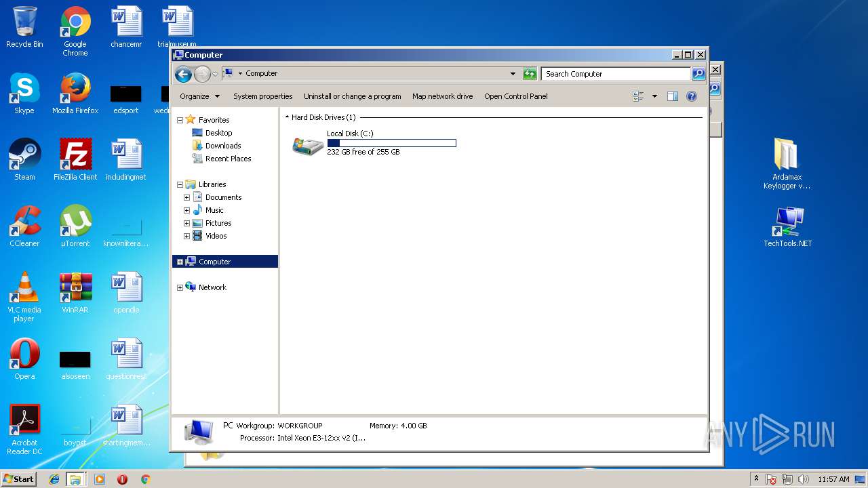Click Map network drive
The height and width of the screenshot is (488, 868).
point(443,96)
